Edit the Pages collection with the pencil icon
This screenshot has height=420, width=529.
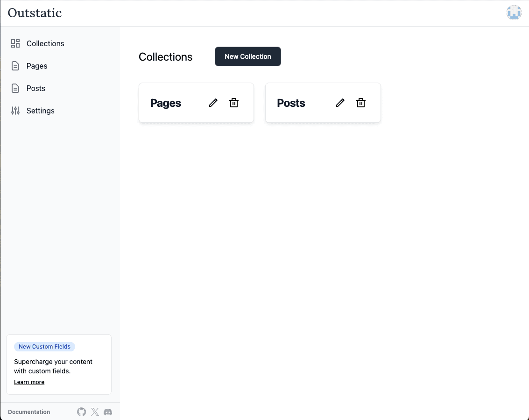pyautogui.click(x=213, y=103)
